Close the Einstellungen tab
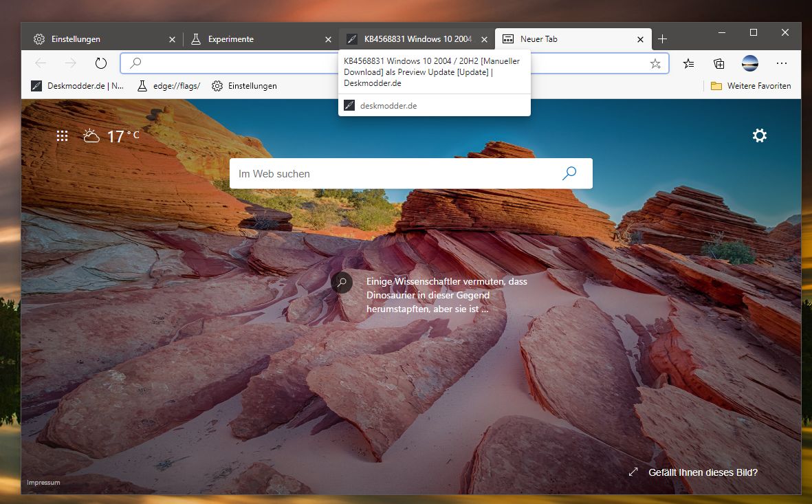Screen dimensions: 812x504 172,39
